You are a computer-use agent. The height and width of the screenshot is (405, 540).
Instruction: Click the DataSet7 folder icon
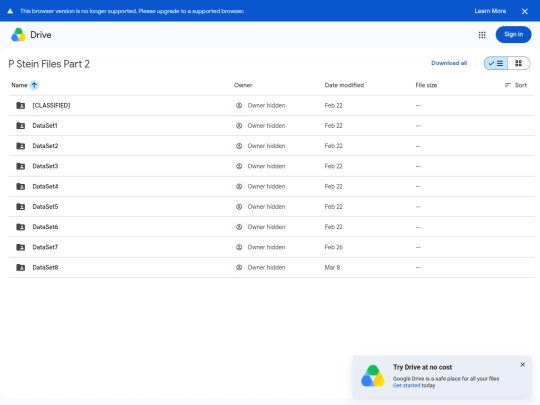pos(21,247)
